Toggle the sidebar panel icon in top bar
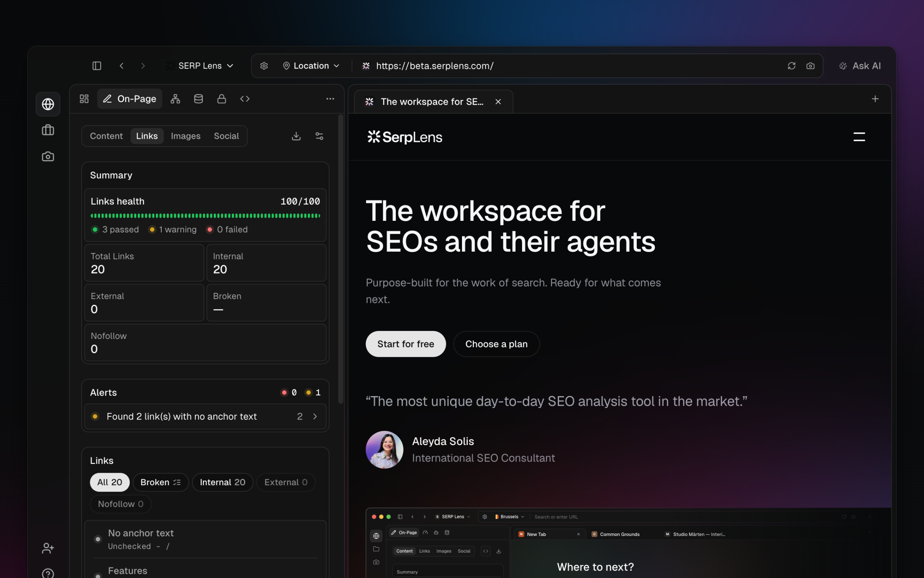Viewport: 924px width, 578px height. 97,66
